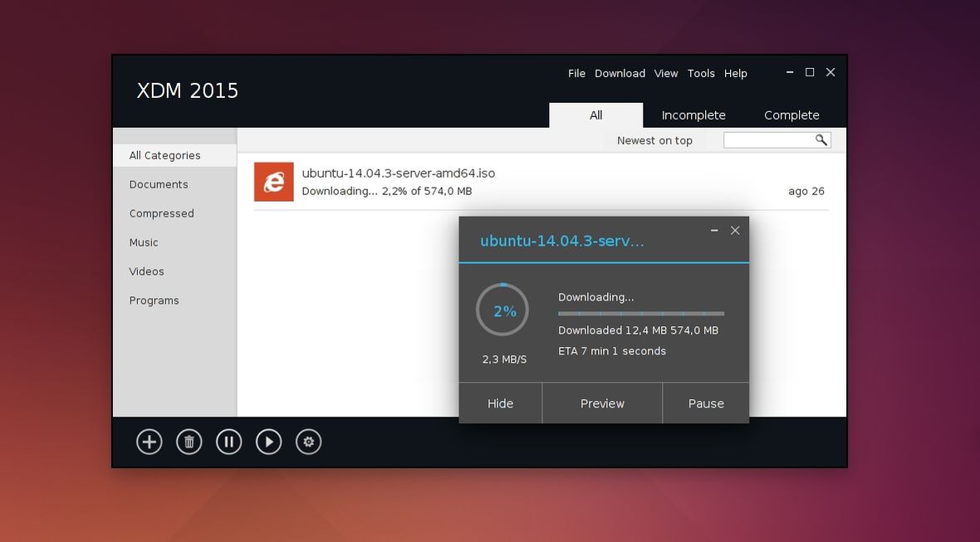Click Pause in the progress dialog
The width and height of the screenshot is (980, 542).
click(x=706, y=403)
